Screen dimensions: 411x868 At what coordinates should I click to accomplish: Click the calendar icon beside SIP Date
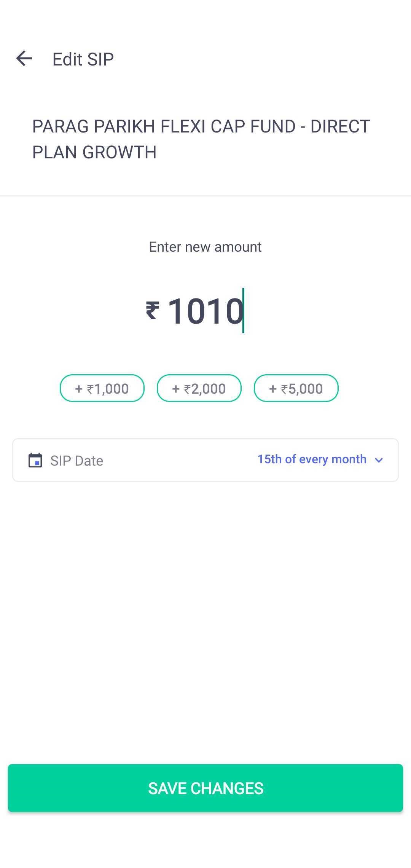pyautogui.click(x=35, y=460)
